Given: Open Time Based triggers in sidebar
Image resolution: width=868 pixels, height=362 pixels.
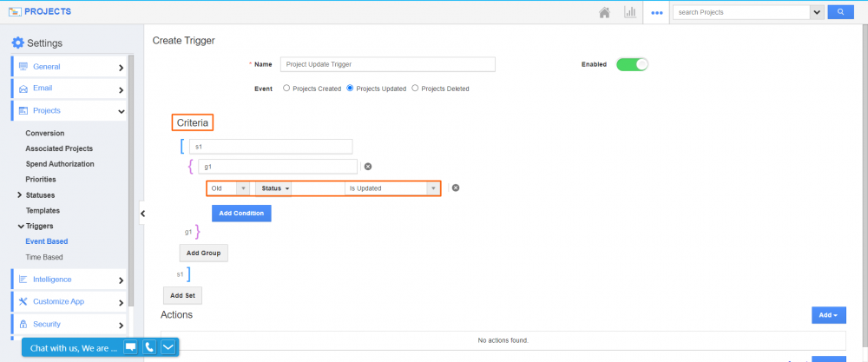Looking at the screenshot, I should [44, 257].
